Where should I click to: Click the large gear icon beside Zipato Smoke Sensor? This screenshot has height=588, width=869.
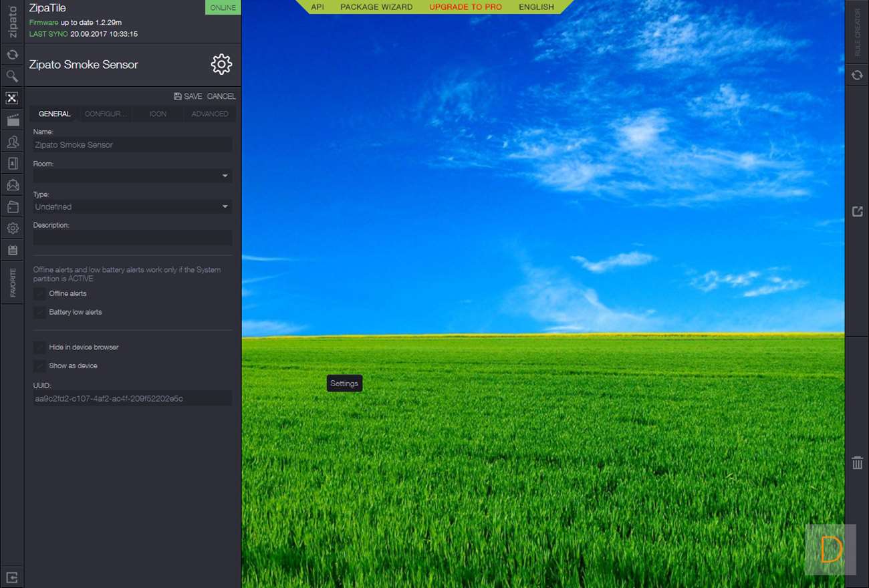pos(221,64)
